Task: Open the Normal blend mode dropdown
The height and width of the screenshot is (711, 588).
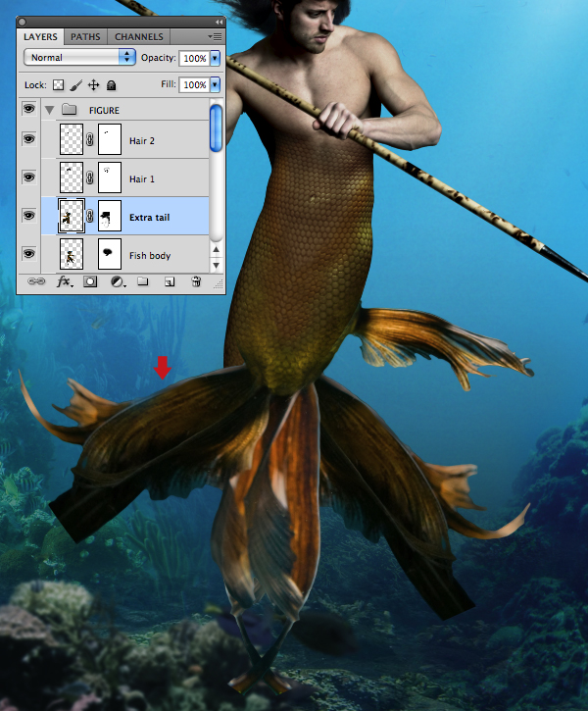Action: 79,57
